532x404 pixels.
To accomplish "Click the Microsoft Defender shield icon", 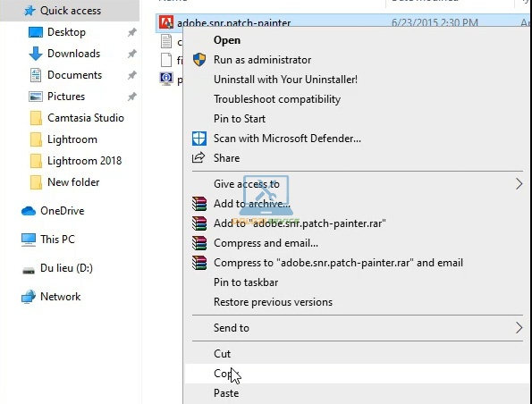I will [x=199, y=139].
